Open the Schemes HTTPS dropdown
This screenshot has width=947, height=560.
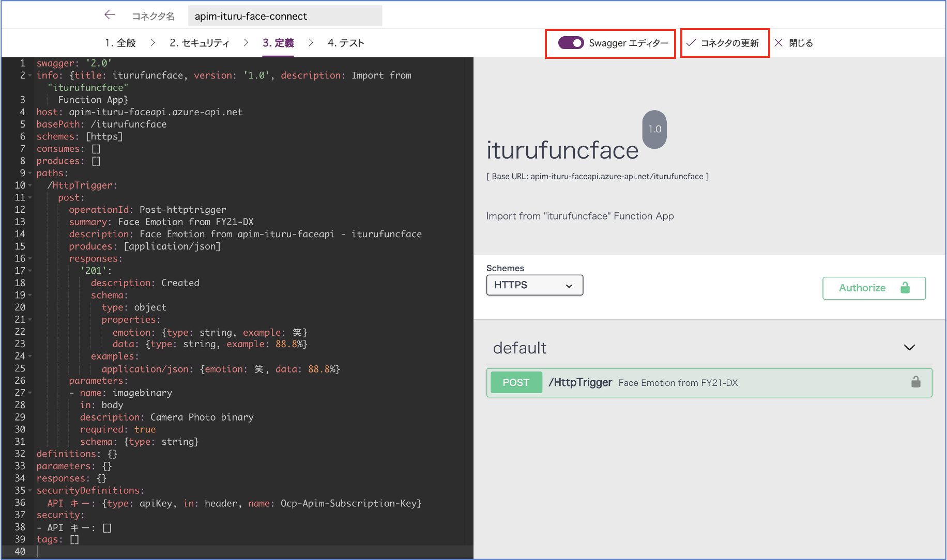point(534,285)
